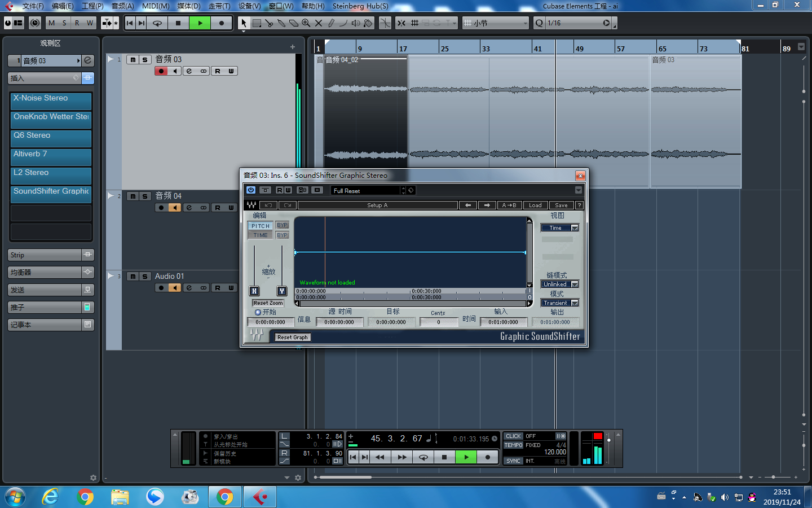Image resolution: width=812 pixels, height=508 pixels.
Task: Click Rewind in the transport panel
Action: pyautogui.click(x=380, y=457)
